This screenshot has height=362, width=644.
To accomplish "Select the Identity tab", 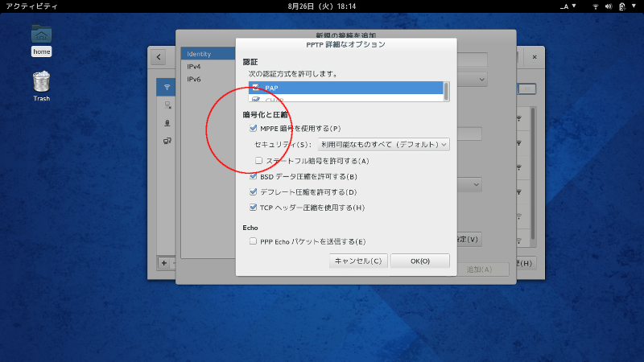I will (x=208, y=54).
